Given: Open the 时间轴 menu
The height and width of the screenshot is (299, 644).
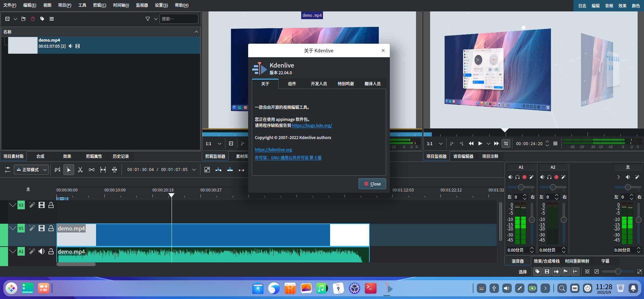Looking at the screenshot, I should 121,5.
